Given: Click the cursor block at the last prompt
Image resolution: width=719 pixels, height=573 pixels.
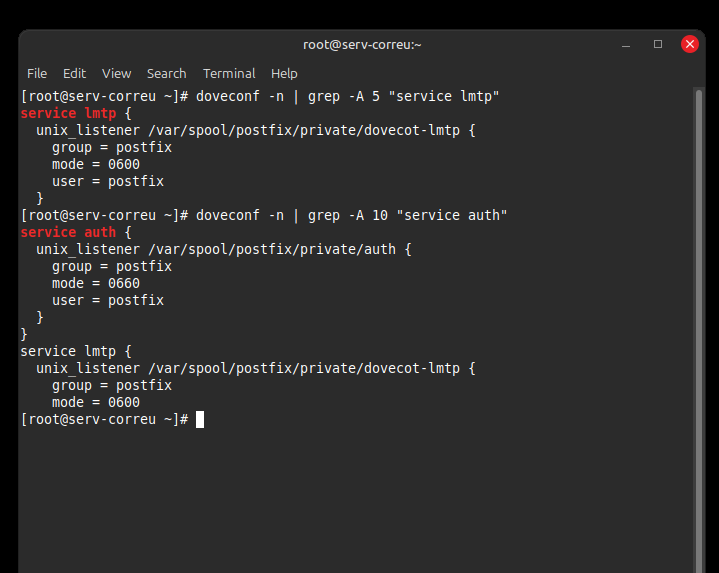Looking at the screenshot, I should point(200,419).
